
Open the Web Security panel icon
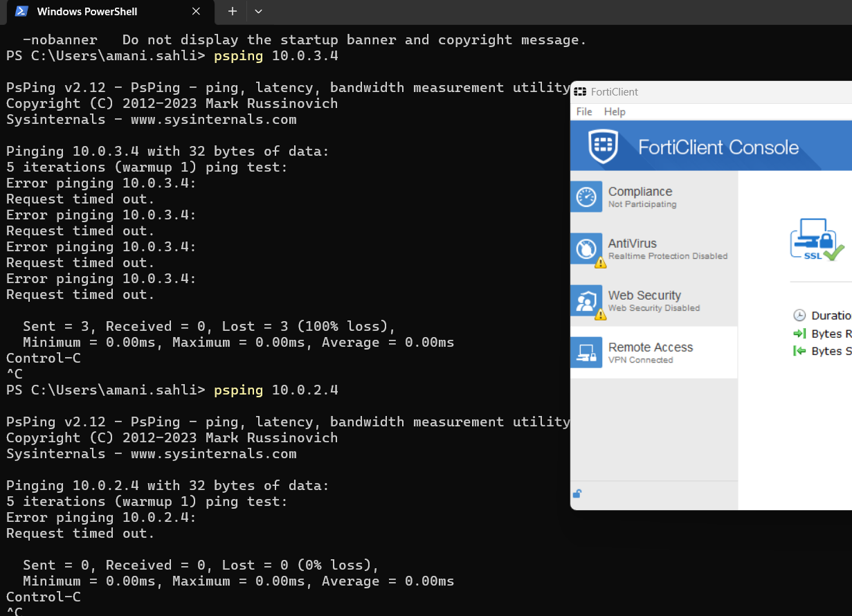tap(586, 300)
